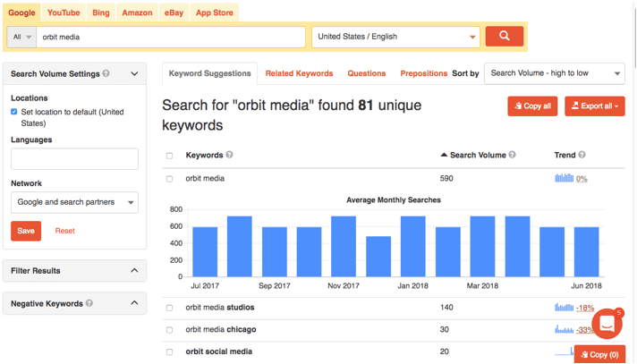
Task: Click the Reset link
Action: click(x=65, y=231)
